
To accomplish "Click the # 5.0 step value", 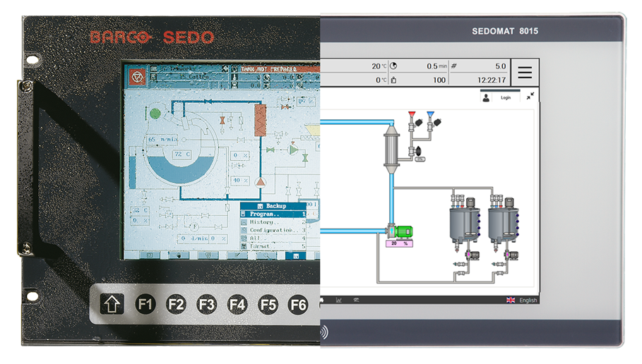I will [x=500, y=66].
